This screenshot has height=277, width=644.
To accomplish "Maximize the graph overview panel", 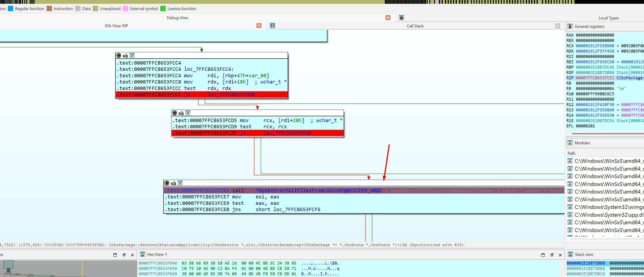I will click(x=115, y=255).
